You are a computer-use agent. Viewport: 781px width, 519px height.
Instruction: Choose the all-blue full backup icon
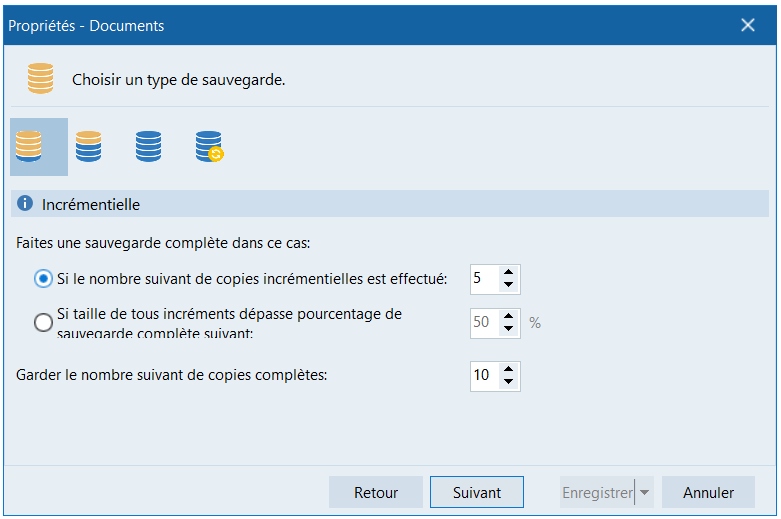[149, 147]
